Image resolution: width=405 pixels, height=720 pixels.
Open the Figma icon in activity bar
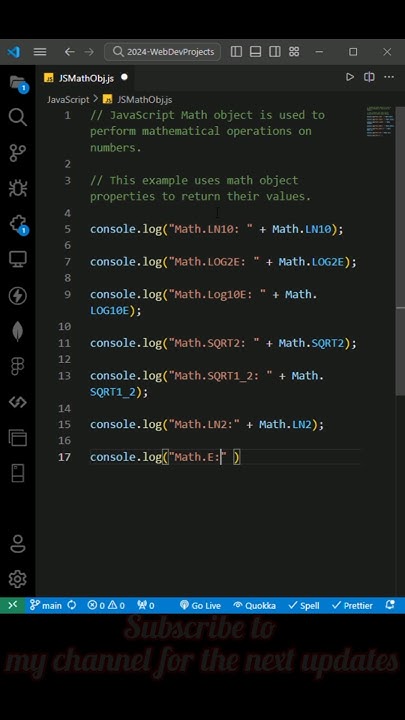pyautogui.click(x=17, y=366)
